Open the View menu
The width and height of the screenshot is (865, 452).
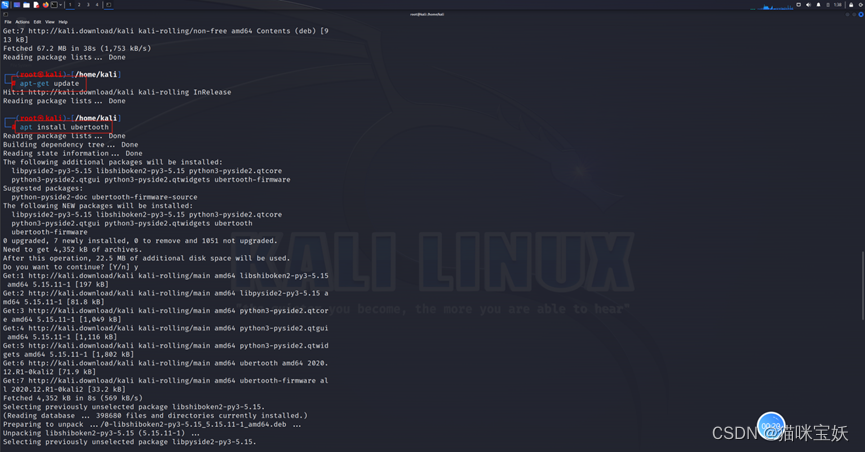[x=50, y=22]
